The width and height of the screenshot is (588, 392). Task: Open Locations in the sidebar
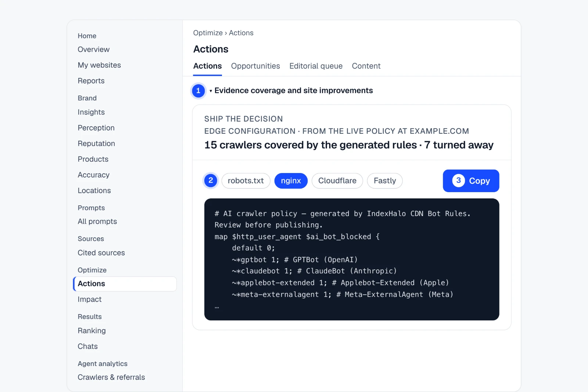(94, 191)
